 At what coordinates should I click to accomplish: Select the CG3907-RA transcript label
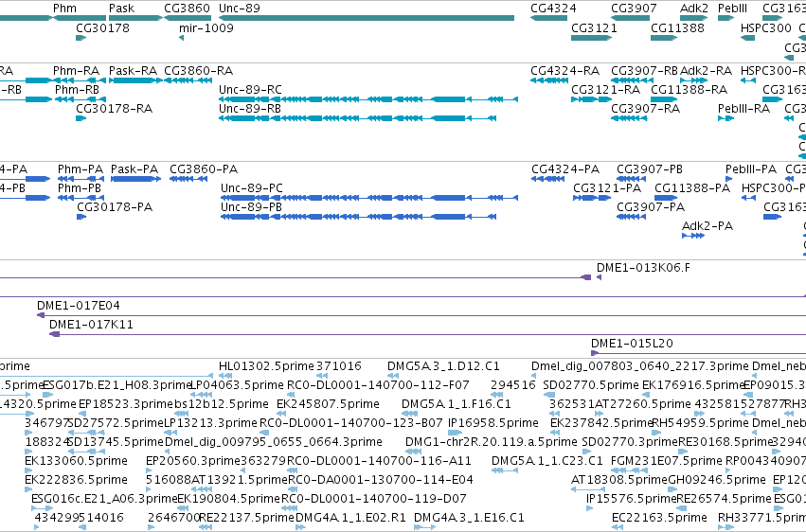click(646, 108)
